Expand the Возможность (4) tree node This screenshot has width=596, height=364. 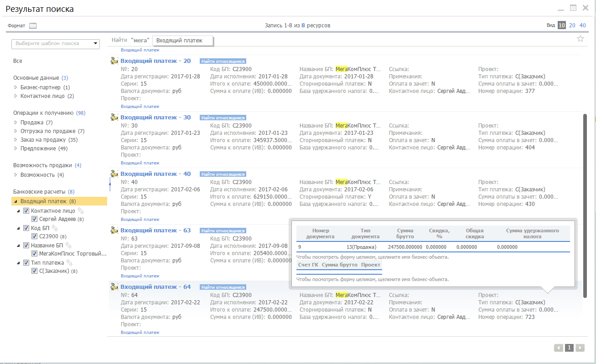click(16, 175)
